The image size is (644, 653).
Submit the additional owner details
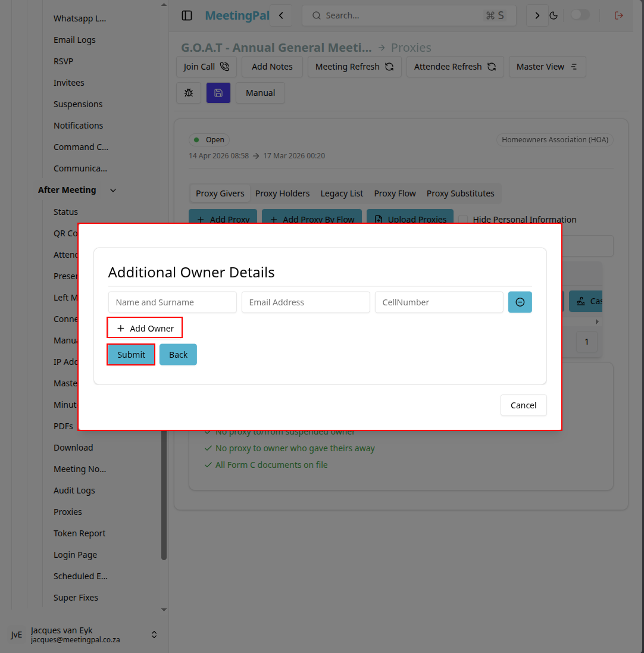coord(131,354)
